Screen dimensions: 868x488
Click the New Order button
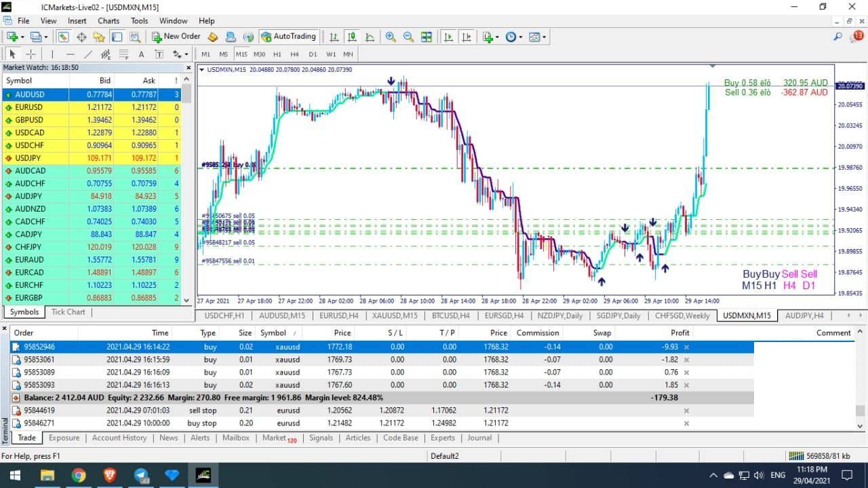[176, 37]
